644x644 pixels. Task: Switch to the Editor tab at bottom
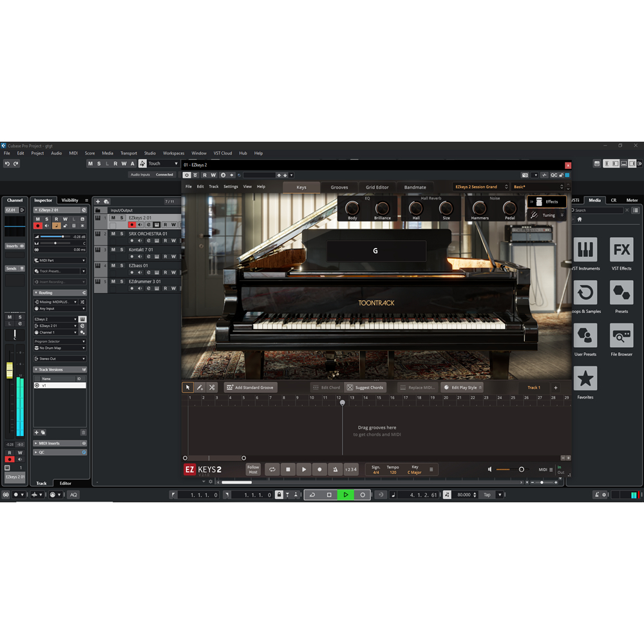point(65,484)
